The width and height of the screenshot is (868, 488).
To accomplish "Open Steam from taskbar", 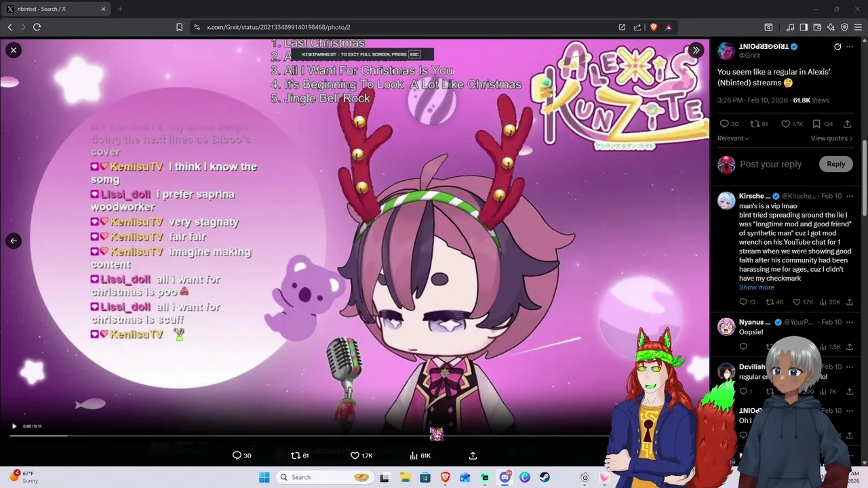I will pyautogui.click(x=545, y=477).
